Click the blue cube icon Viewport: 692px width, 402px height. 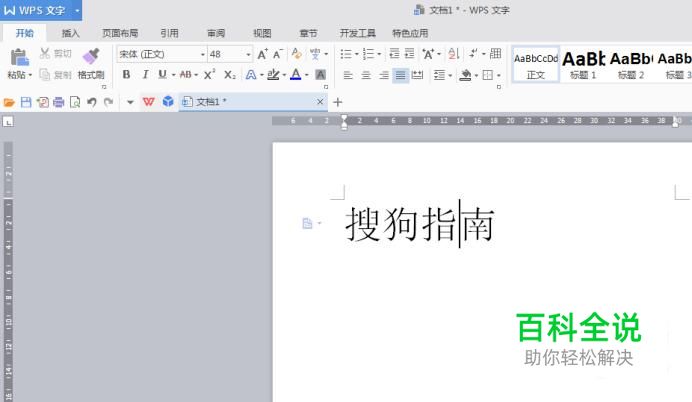pyautogui.click(x=168, y=101)
